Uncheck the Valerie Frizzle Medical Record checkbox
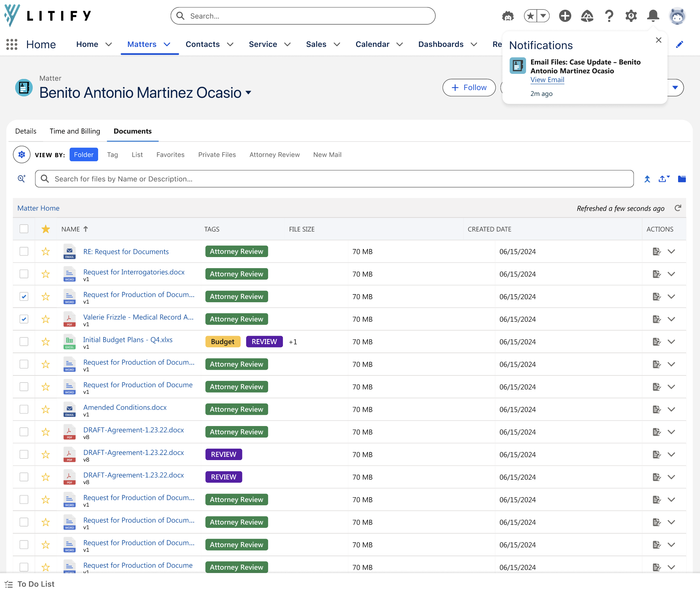This screenshot has height=593, width=700. 24,319
